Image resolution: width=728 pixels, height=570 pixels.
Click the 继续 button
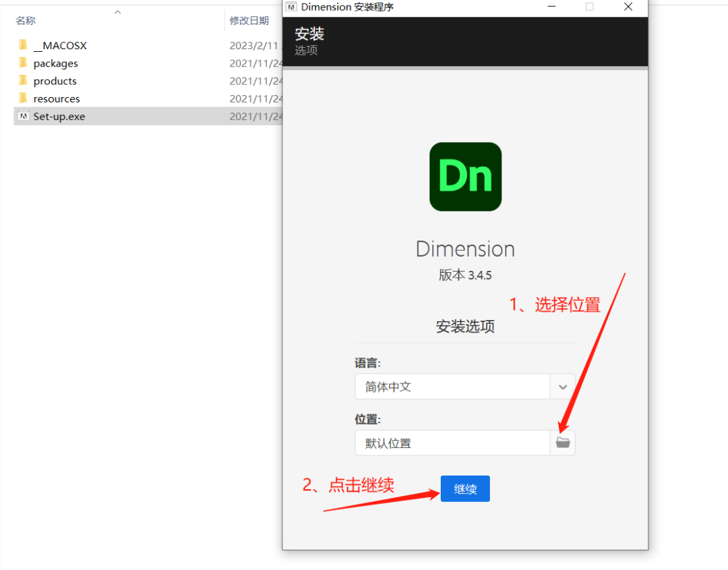coord(465,488)
